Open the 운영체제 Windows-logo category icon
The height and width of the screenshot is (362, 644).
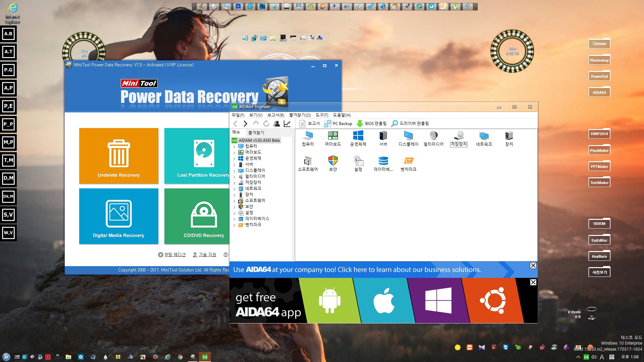(x=358, y=138)
